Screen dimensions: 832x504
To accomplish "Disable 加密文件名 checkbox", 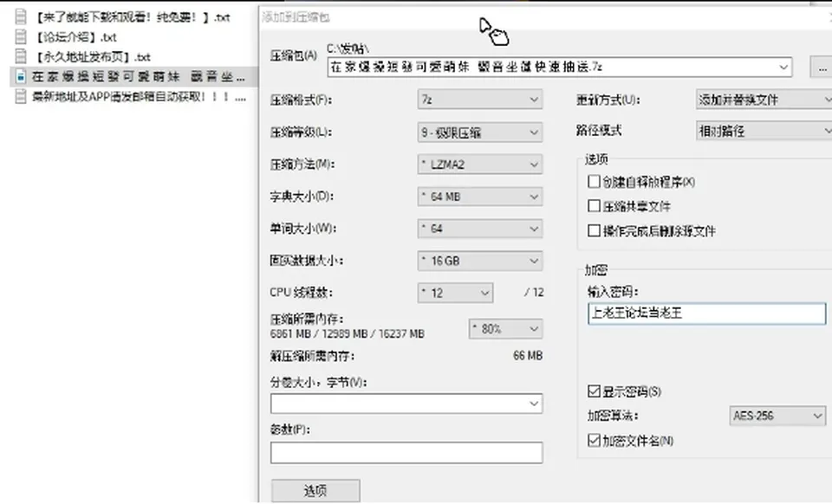I will (594, 441).
